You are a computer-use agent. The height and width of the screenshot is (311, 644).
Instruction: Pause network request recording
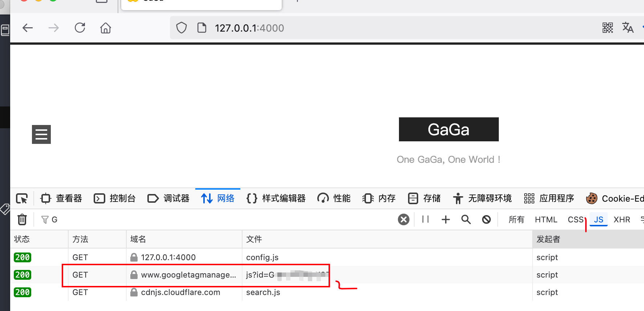(x=425, y=219)
